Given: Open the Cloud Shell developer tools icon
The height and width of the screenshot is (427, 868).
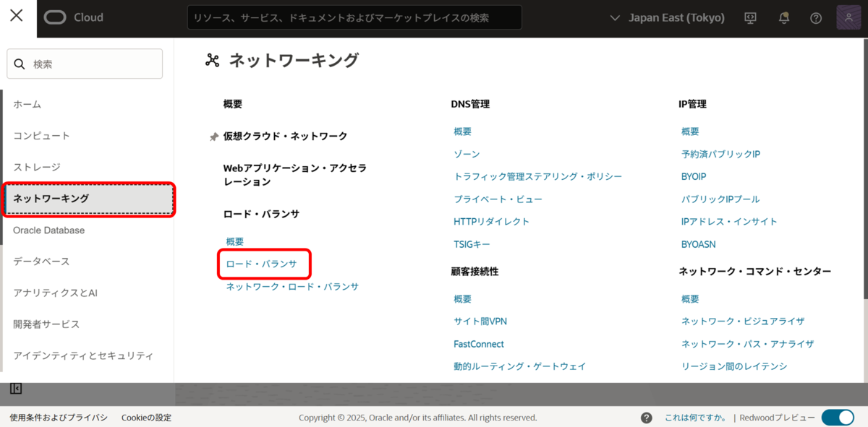Looking at the screenshot, I should 751,18.
